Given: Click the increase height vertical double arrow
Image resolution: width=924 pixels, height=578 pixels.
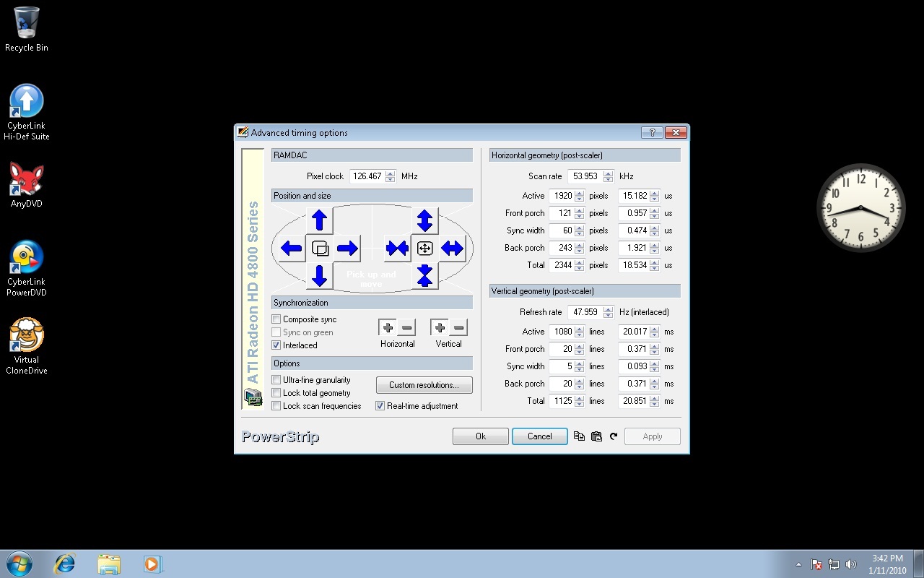Looking at the screenshot, I should [424, 220].
